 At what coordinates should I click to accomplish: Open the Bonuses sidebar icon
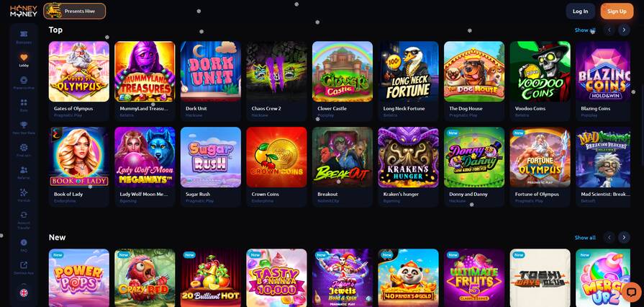point(24,34)
